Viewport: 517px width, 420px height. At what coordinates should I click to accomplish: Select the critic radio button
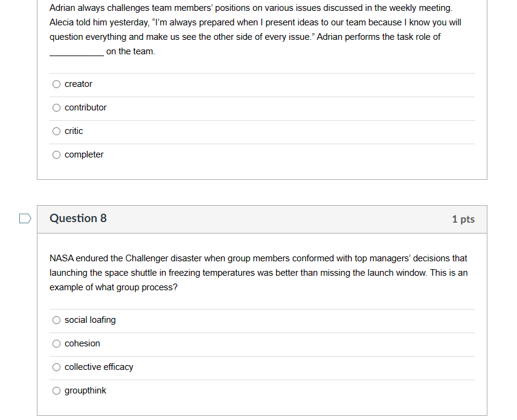pyautogui.click(x=56, y=131)
